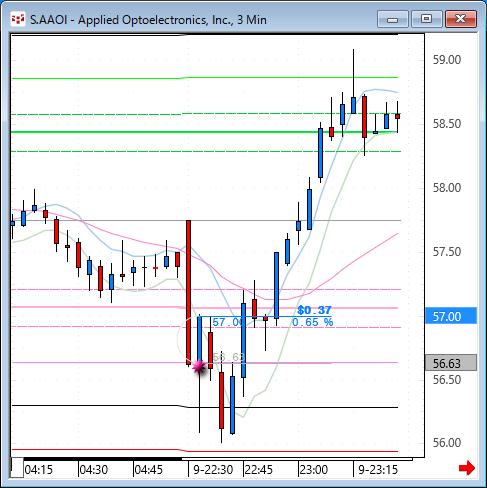Click the 9-22:30 time axis label
The width and height of the screenshot is (487, 488).
213,470
